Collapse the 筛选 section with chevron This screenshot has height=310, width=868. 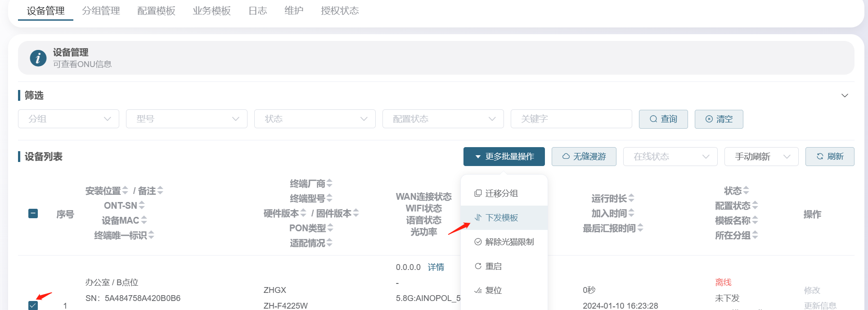coord(845,95)
